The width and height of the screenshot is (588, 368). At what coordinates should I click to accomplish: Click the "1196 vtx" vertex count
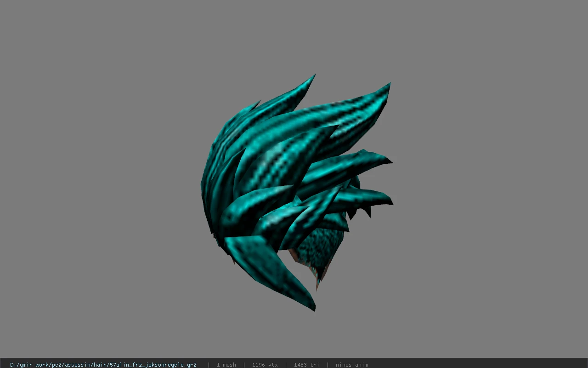265,365
